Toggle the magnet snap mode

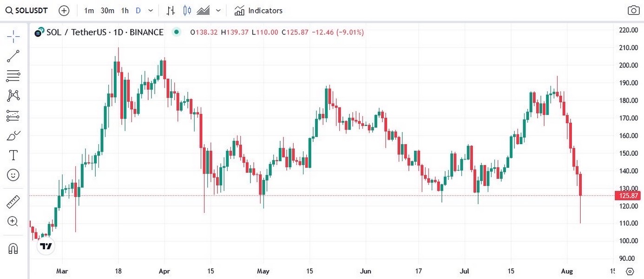[x=13, y=248]
